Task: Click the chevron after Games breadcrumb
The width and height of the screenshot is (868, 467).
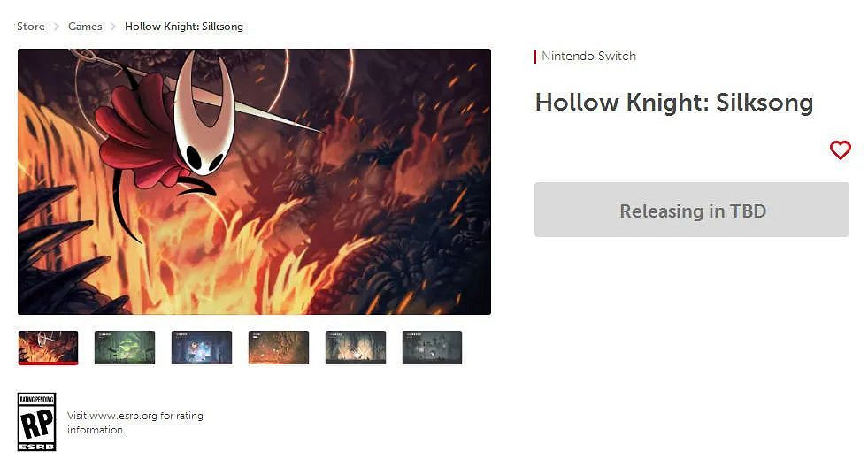Action: [113, 27]
